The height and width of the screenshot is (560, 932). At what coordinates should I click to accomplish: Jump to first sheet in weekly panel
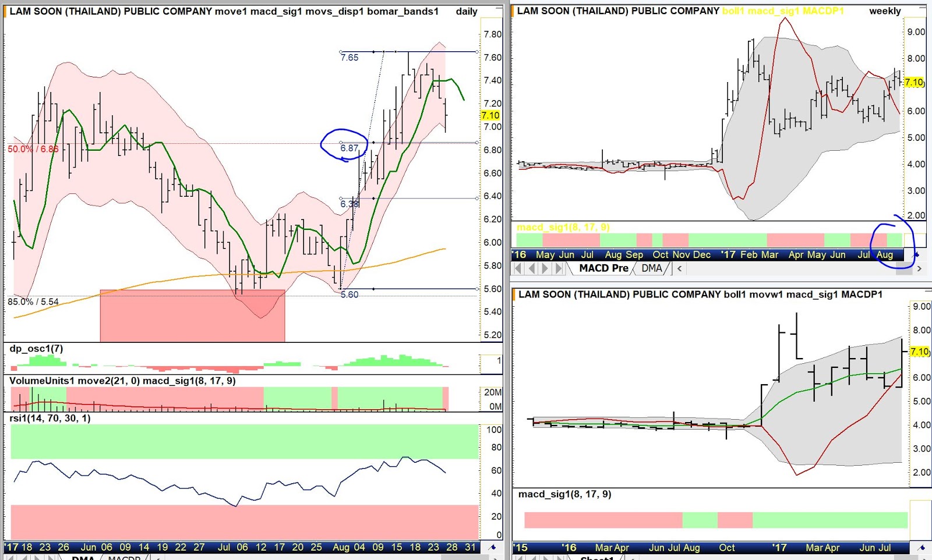coord(518,268)
